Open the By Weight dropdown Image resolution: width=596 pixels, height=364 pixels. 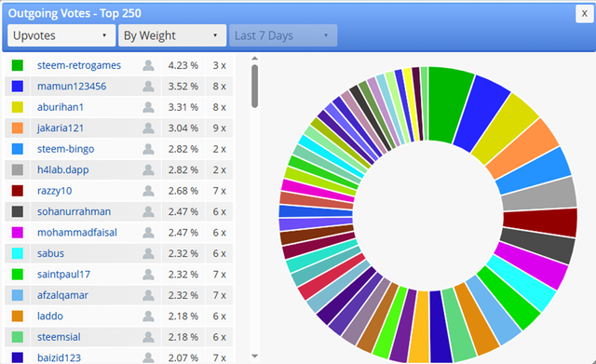[172, 35]
